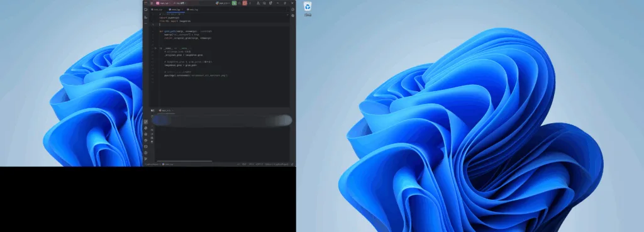
Task: Open the Recycle Bin on desktop
Action: click(308, 9)
